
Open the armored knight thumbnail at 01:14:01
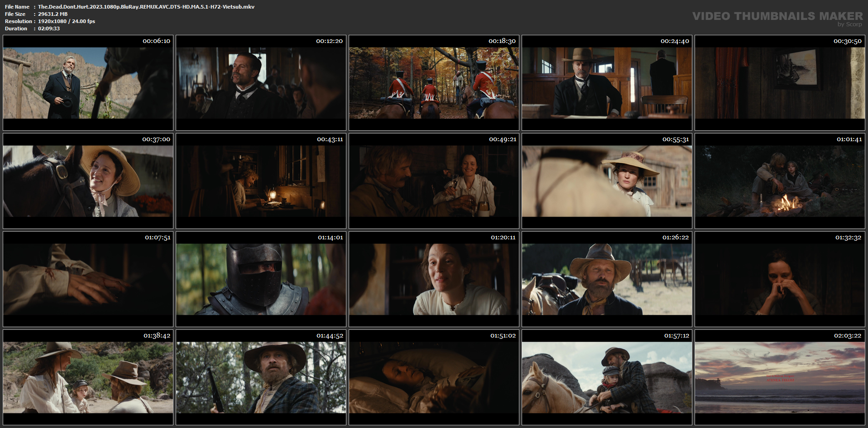click(261, 279)
